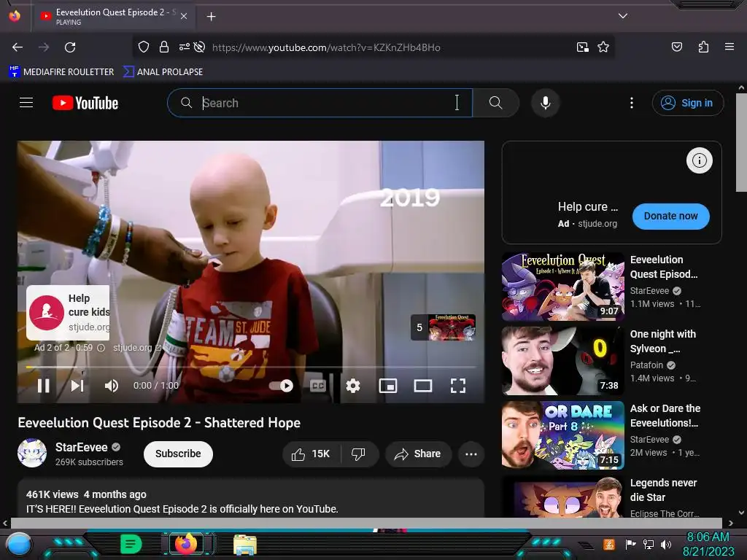Open the StarEevee channel avatar
Image resolution: width=747 pixels, height=560 pixels.
tap(32, 453)
